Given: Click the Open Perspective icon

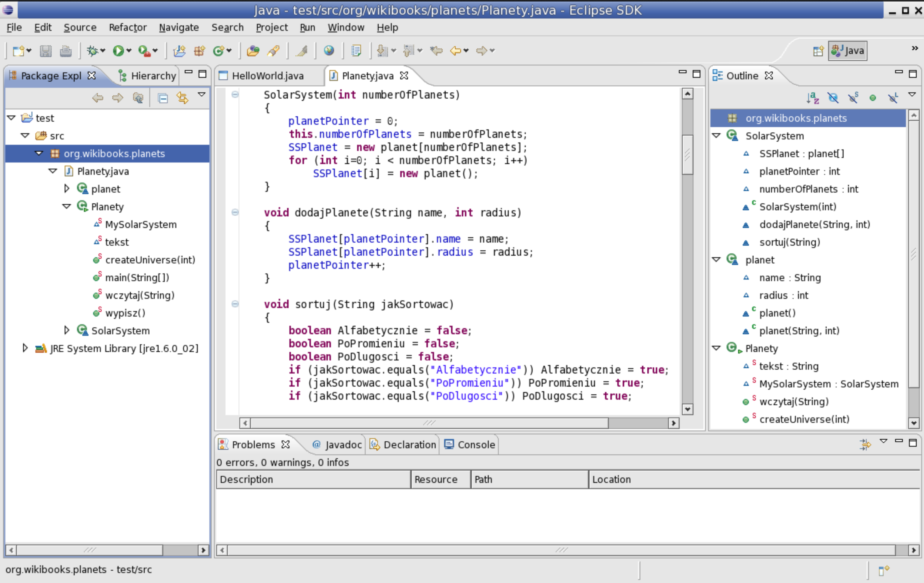Looking at the screenshot, I should 818,51.
